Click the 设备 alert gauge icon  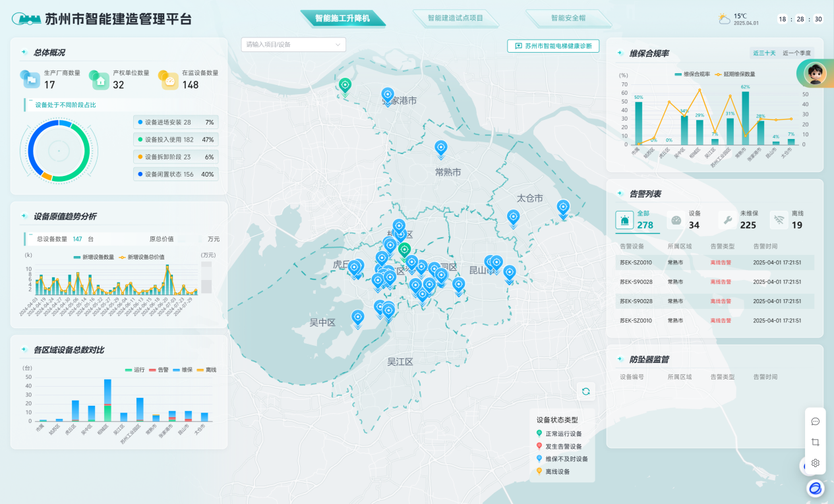(x=676, y=221)
